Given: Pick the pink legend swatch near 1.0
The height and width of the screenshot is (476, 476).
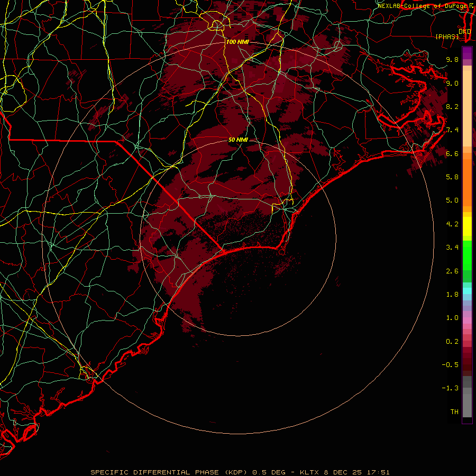Looking at the screenshot, I should [467, 321].
